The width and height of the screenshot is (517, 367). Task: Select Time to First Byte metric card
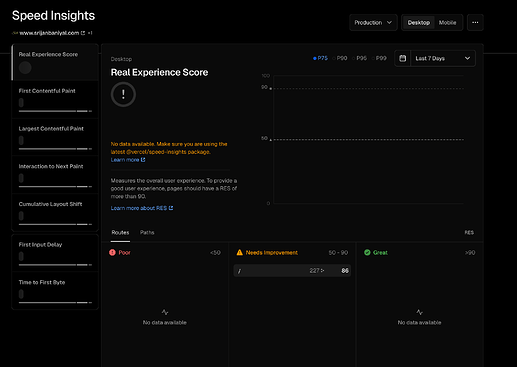(x=55, y=291)
